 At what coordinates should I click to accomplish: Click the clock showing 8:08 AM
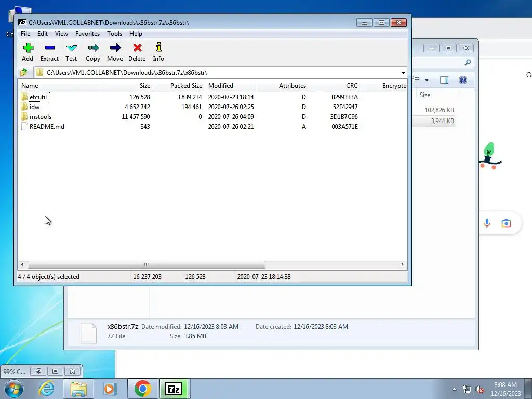coord(505,385)
